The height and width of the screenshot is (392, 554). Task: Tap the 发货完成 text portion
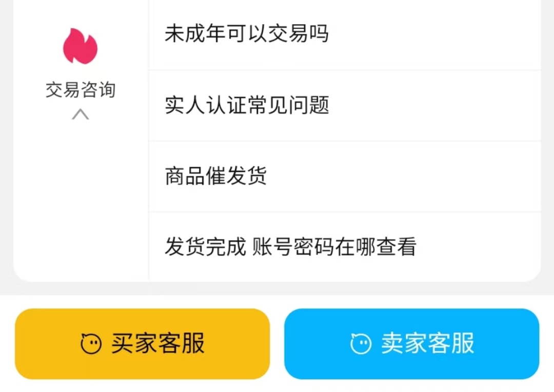coord(205,247)
